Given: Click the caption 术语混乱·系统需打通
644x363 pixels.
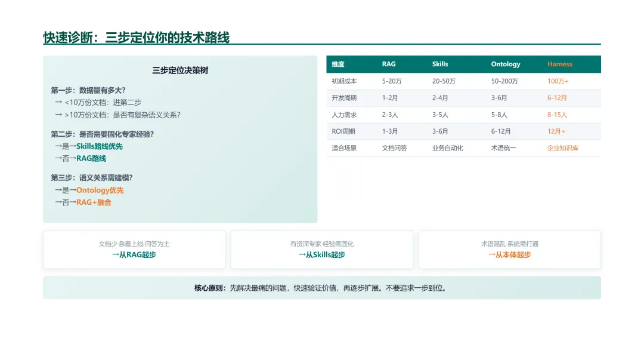Looking at the screenshot, I should (510, 244).
